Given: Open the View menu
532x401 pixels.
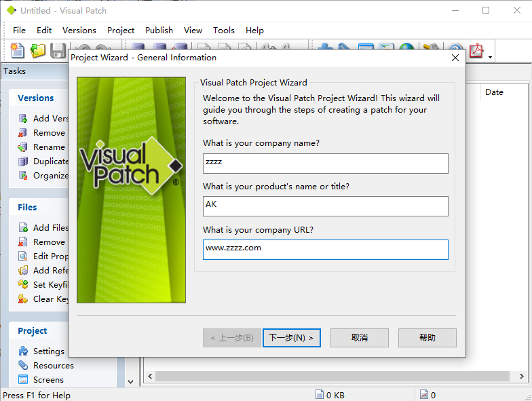Looking at the screenshot, I should 193,31.
